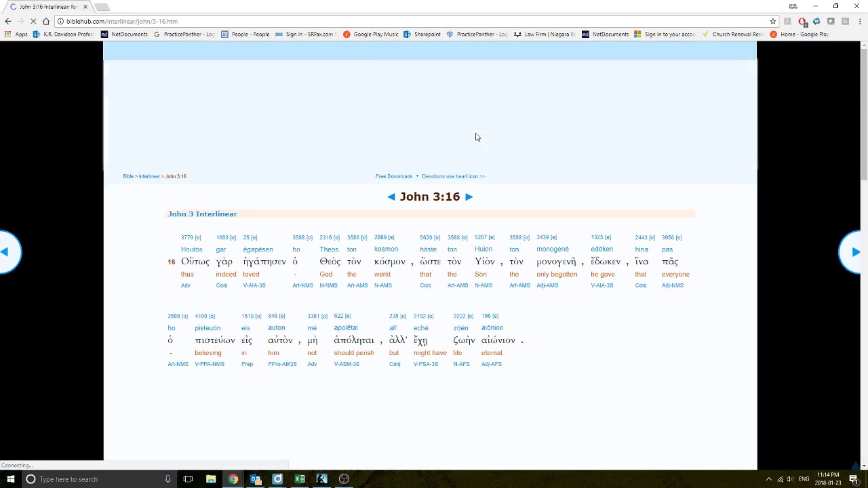Image resolution: width=868 pixels, height=488 pixels.
Task: Open the Google Play Music bookmark
Action: point(371,34)
